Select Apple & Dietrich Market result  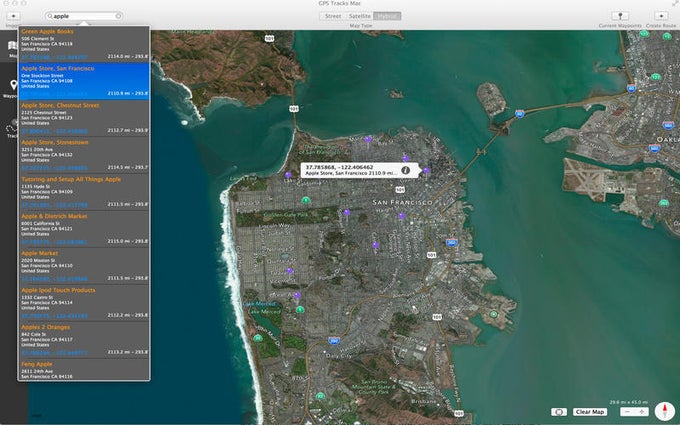point(84,229)
